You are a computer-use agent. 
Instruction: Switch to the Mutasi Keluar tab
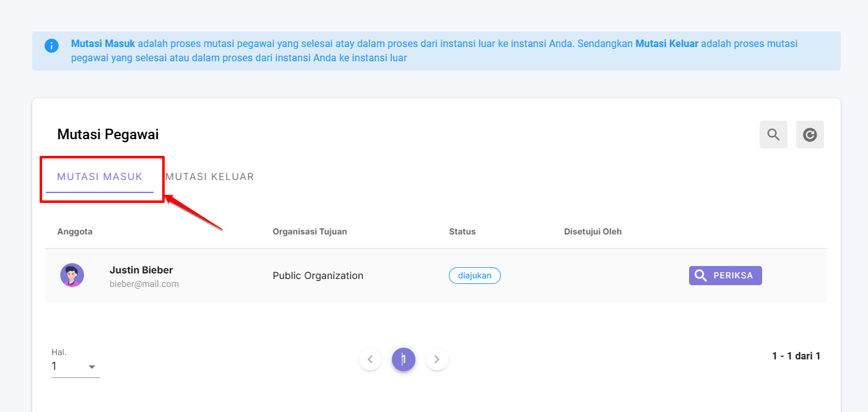pos(210,177)
